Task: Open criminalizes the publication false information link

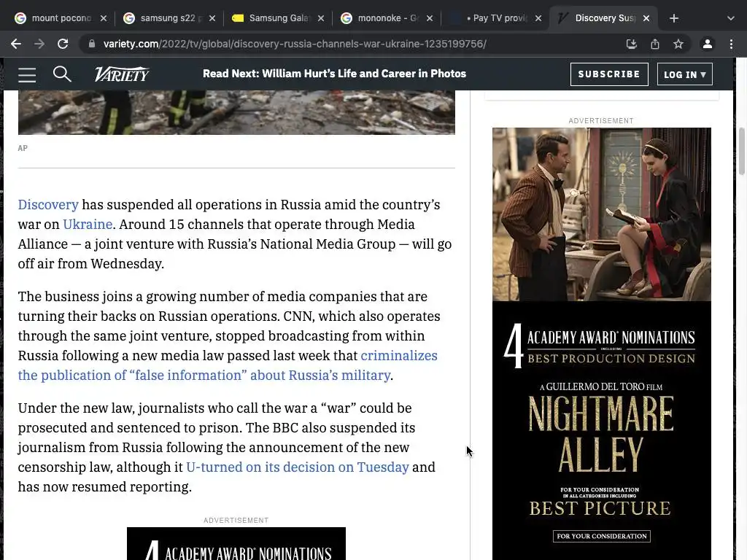Action: [228, 365]
